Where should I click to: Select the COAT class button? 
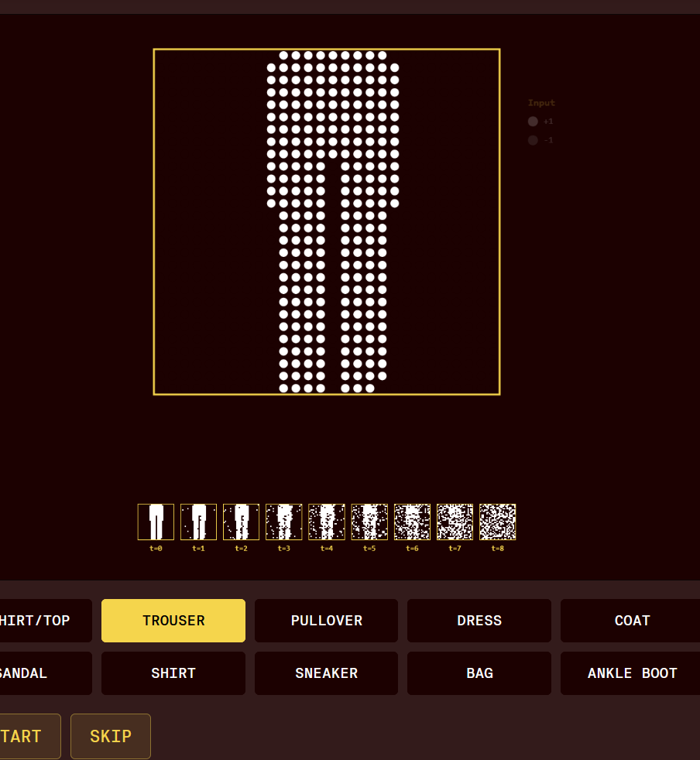click(x=630, y=621)
